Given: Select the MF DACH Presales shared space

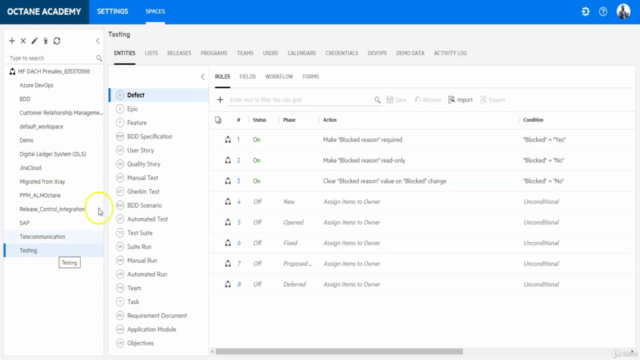Looking at the screenshot, I should coord(53,71).
